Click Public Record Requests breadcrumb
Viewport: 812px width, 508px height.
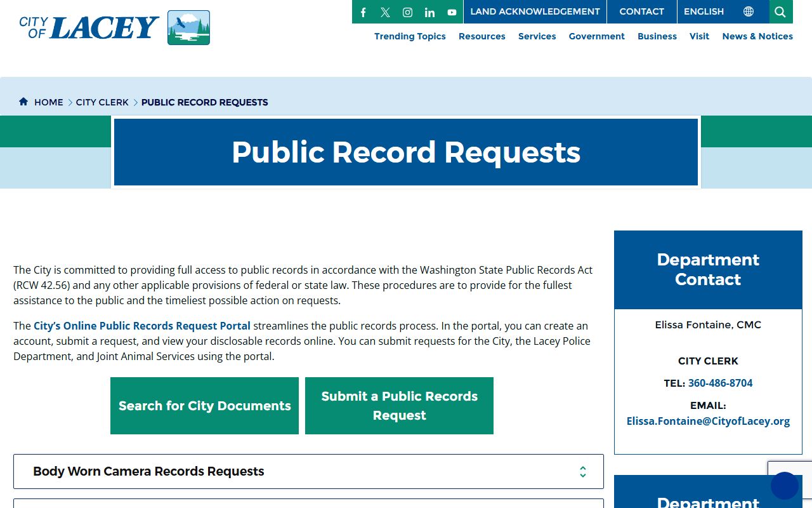[204, 102]
